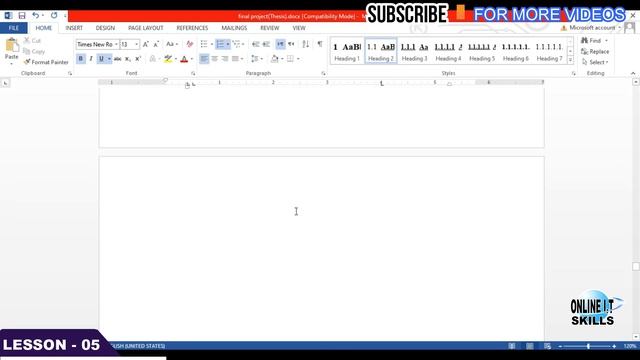The height and width of the screenshot is (360, 640).
Task: Click the Print Layout view icon in status bar
Action: [x=530, y=346]
